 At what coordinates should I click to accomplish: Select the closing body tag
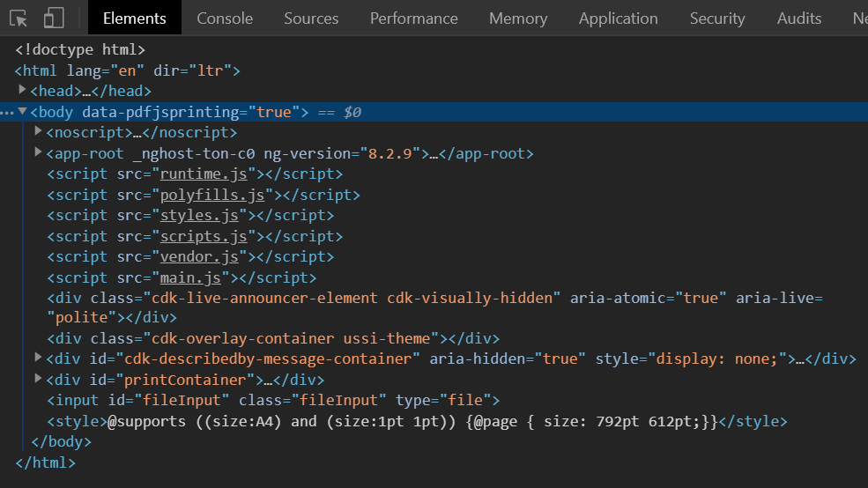(61, 442)
